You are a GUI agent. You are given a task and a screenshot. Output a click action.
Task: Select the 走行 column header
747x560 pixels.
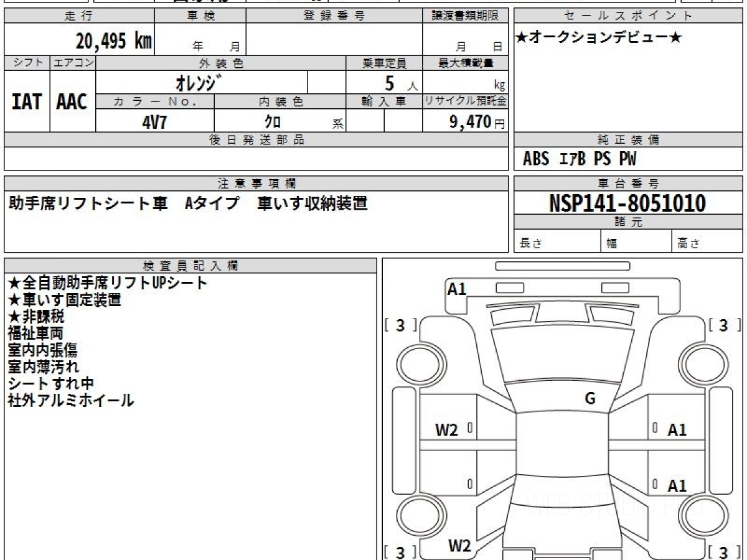point(79,16)
